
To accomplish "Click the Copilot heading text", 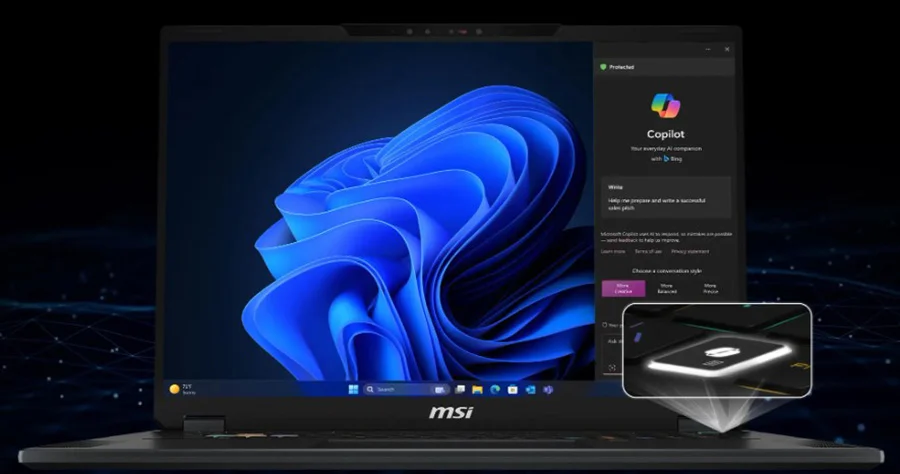I will 666,134.
